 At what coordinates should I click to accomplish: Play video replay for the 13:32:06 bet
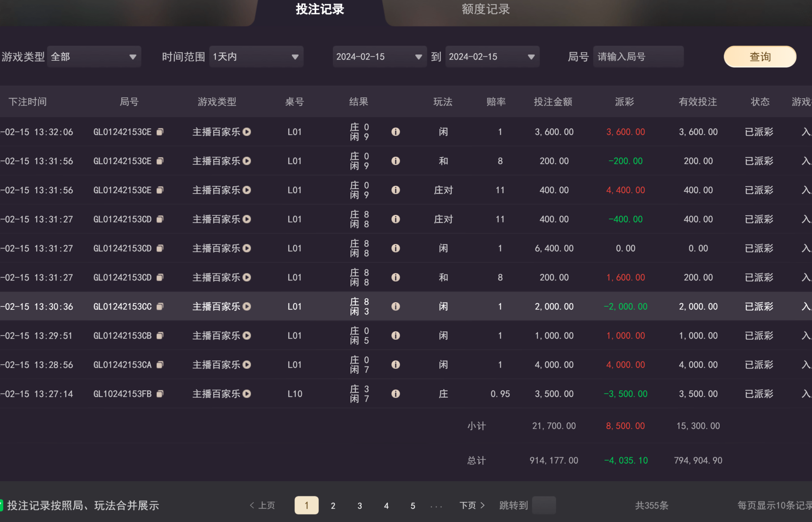click(247, 132)
